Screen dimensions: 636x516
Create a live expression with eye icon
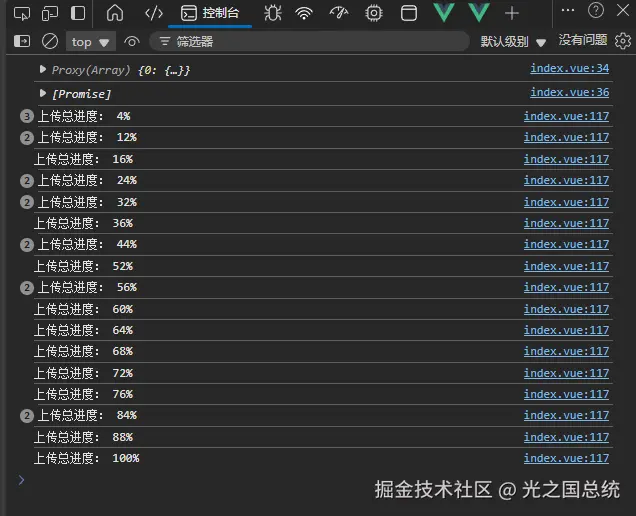[132, 41]
